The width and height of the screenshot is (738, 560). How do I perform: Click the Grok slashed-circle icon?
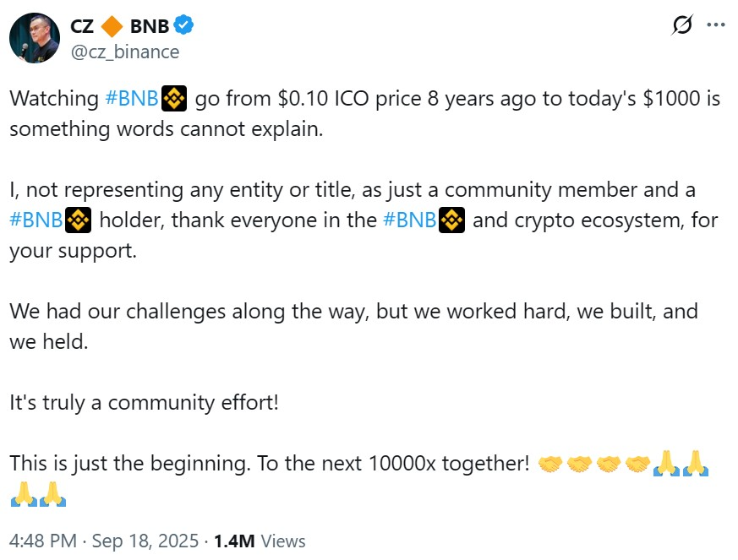(x=681, y=26)
